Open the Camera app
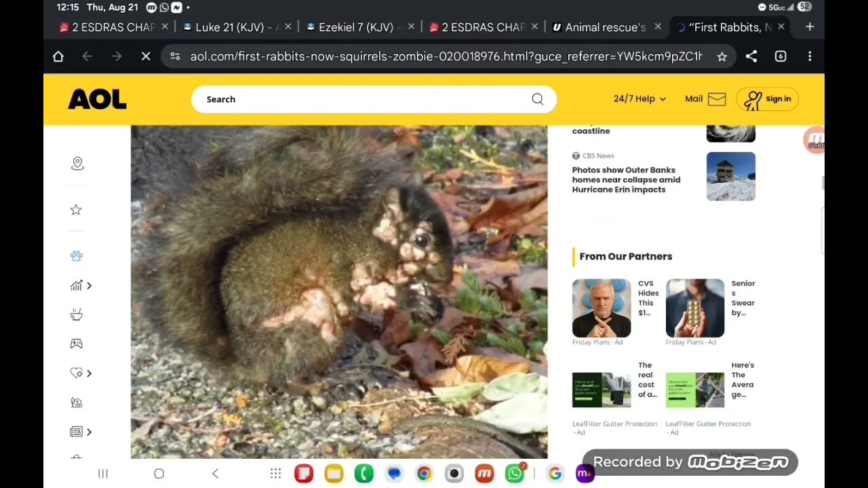Screen dimensions: 868x488 click(454, 474)
